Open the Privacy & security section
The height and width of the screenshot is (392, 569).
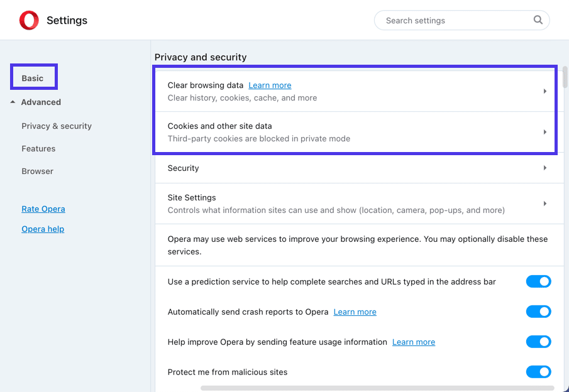pyautogui.click(x=56, y=126)
